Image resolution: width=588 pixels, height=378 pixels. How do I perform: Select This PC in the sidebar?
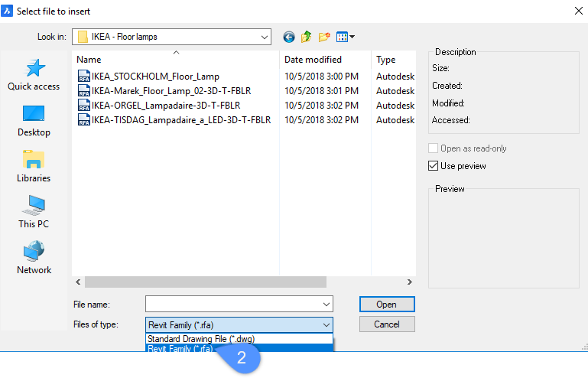tap(34, 213)
